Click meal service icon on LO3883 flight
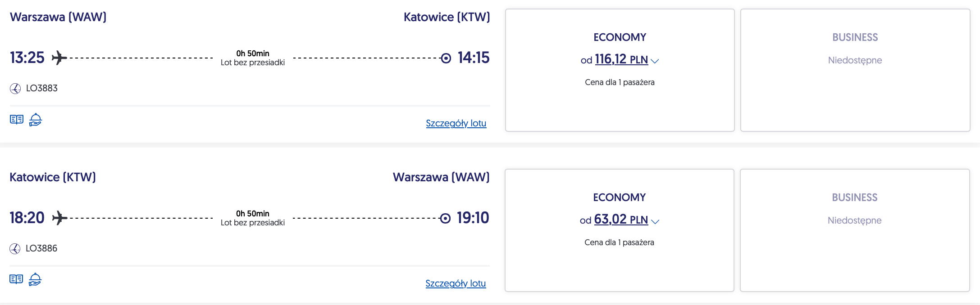 [36, 120]
